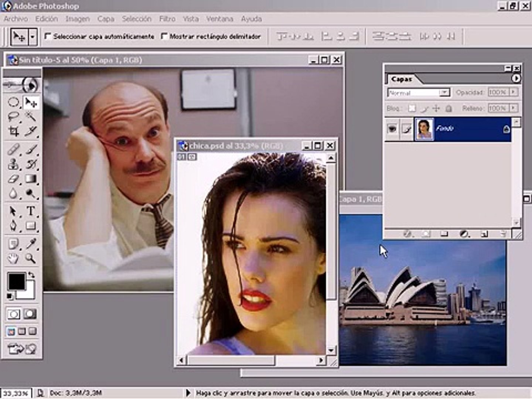The height and width of the screenshot is (399, 532).
Task: Open the Opacidad slider arrow
Action: pyautogui.click(x=514, y=92)
